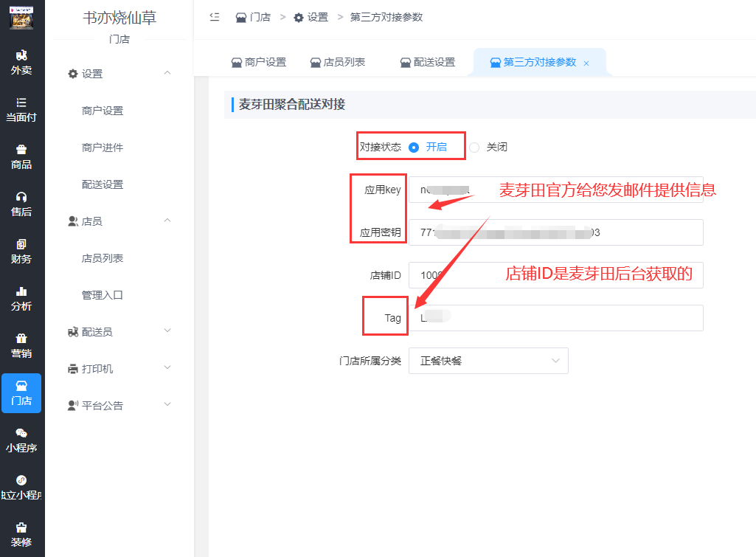This screenshot has height=557, width=756.
Task: Click the 应用密钥 input field
Action: (556, 232)
